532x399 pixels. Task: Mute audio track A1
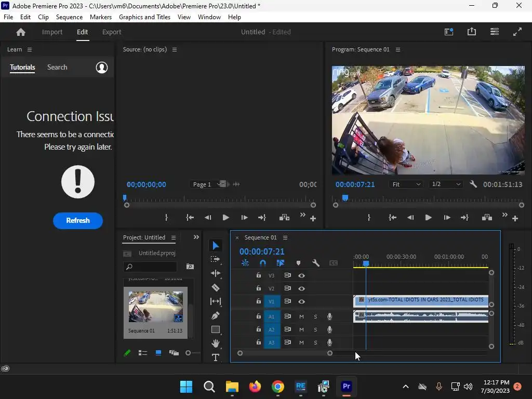click(x=301, y=316)
